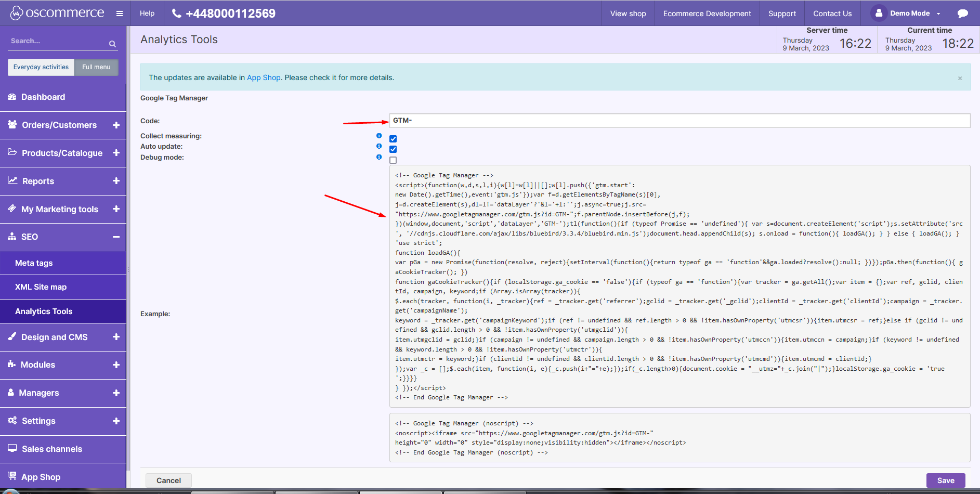Expand Managers with the plus
The width and height of the screenshot is (980, 494).
pyautogui.click(x=116, y=393)
